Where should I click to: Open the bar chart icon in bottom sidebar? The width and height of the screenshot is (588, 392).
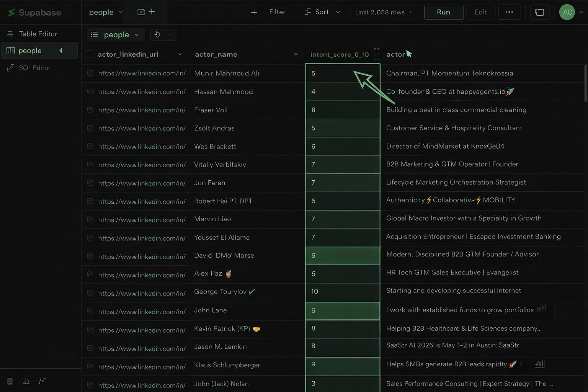pos(26,381)
